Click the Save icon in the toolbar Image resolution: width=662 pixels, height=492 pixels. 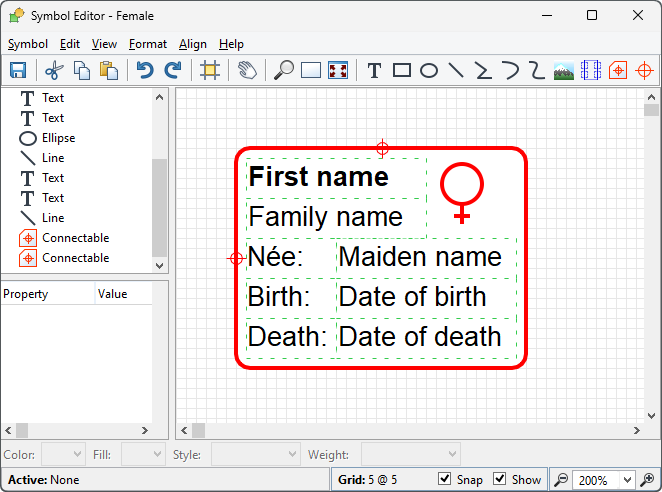coord(18,70)
